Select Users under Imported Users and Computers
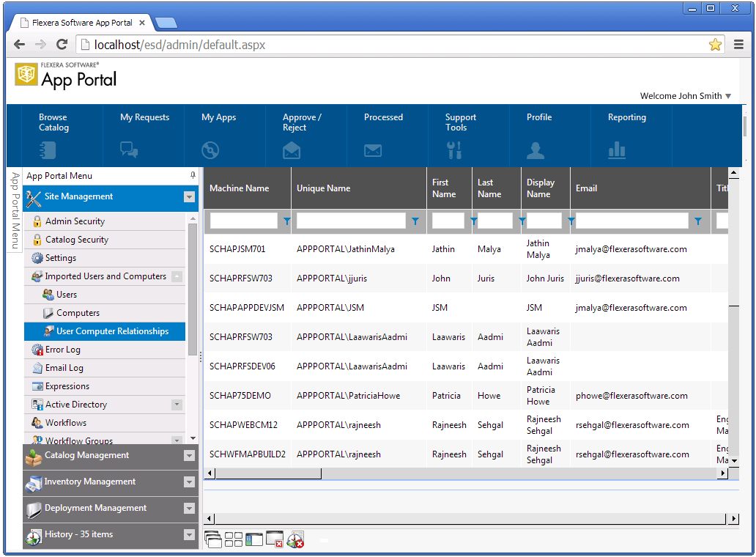Screen dimensions: 756x557 105,295
